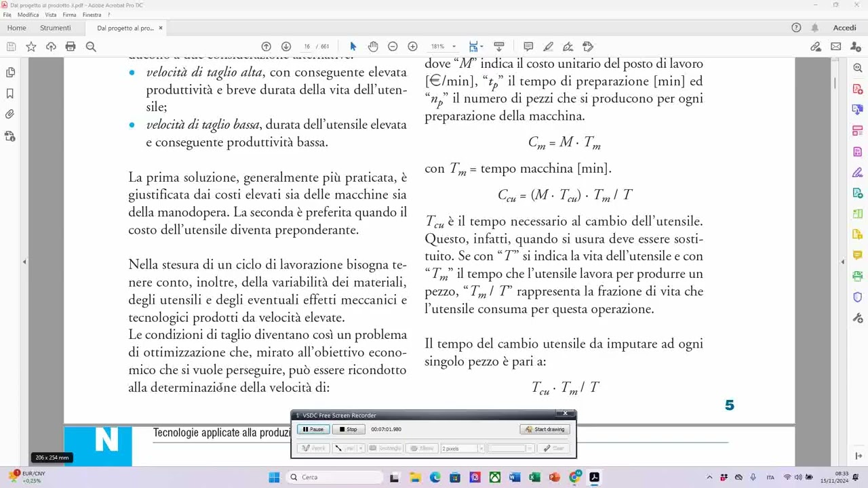
Task: Send the file by email envelope icon
Action: [836, 47]
